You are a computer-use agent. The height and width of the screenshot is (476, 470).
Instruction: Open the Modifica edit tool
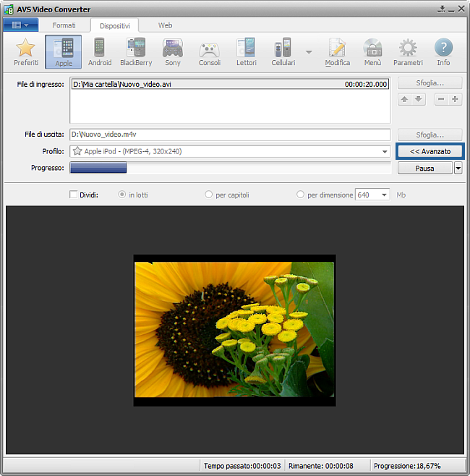pos(337,52)
